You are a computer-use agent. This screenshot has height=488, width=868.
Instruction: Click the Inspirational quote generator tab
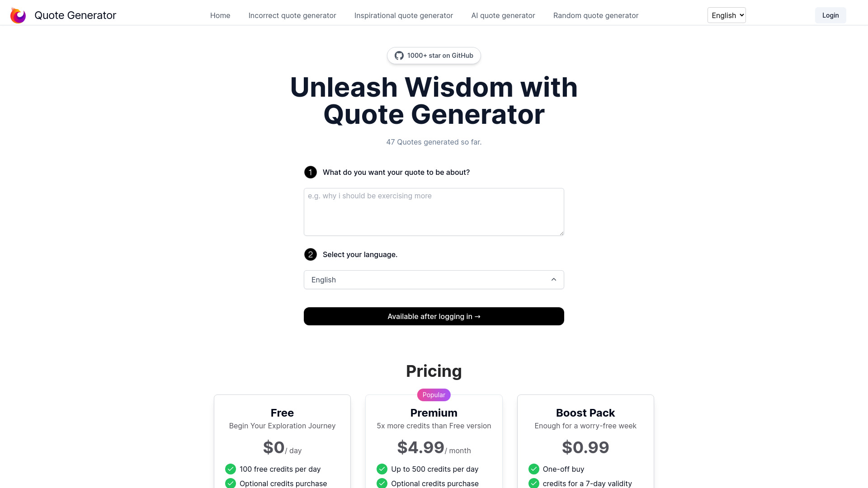point(404,15)
